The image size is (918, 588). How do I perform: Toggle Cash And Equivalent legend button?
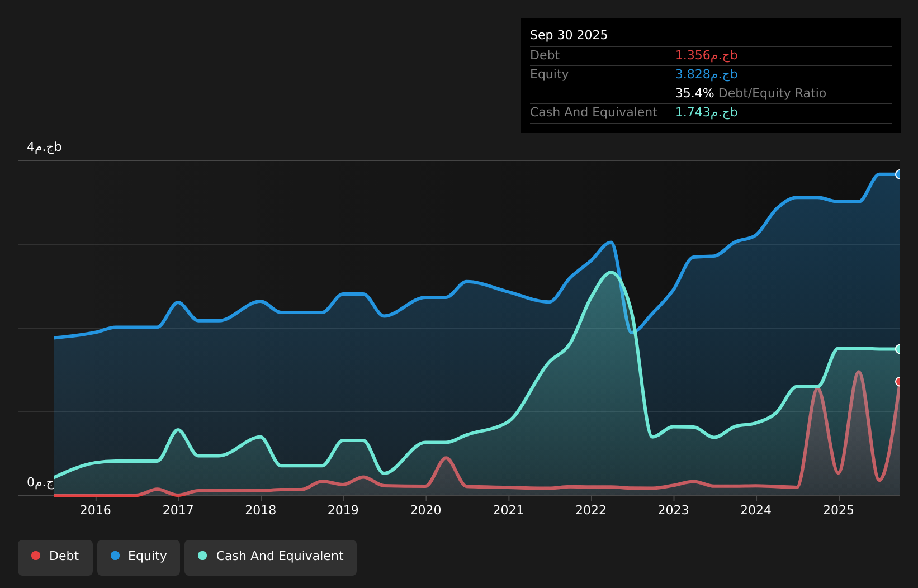(271, 557)
